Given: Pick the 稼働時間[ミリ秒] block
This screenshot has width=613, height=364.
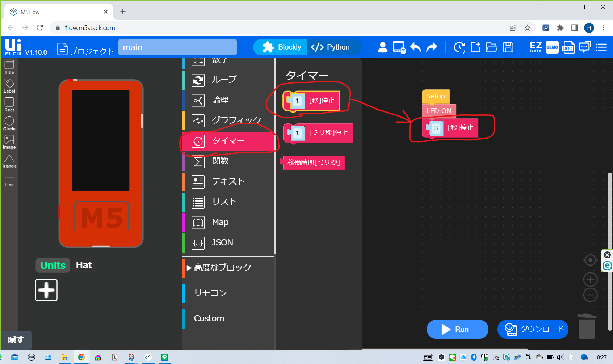Looking at the screenshot, I should click(x=314, y=162).
